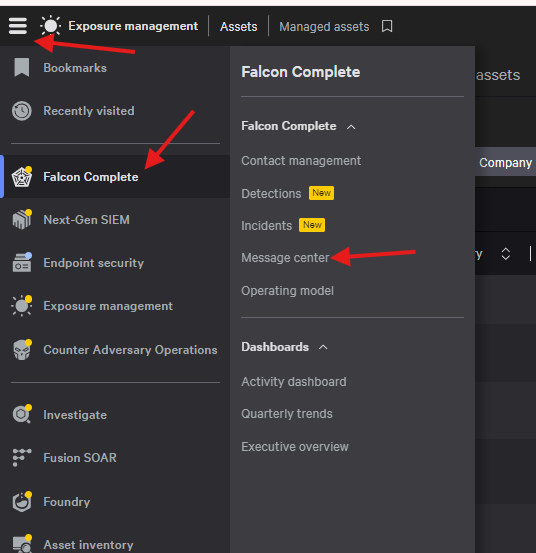Click the Next-Gen SIEM icon
536x553 pixels.
point(22,220)
